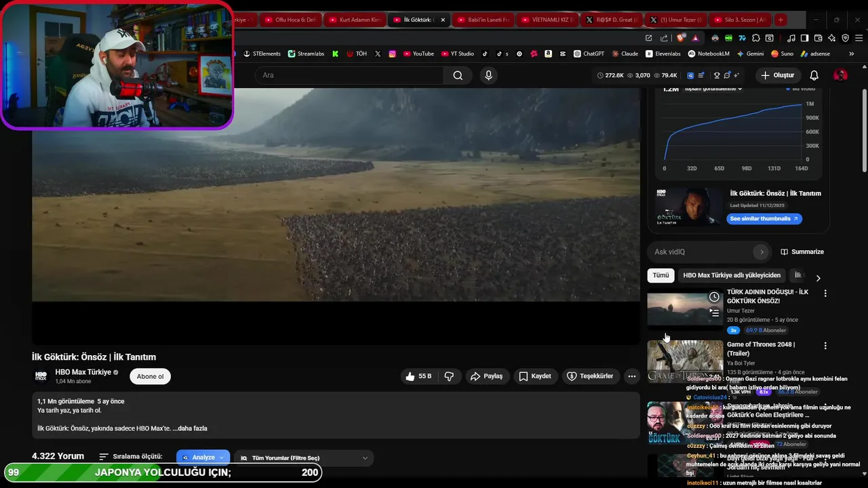Open STElements bookmark
This screenshot has height=488, width=868.
262,54
